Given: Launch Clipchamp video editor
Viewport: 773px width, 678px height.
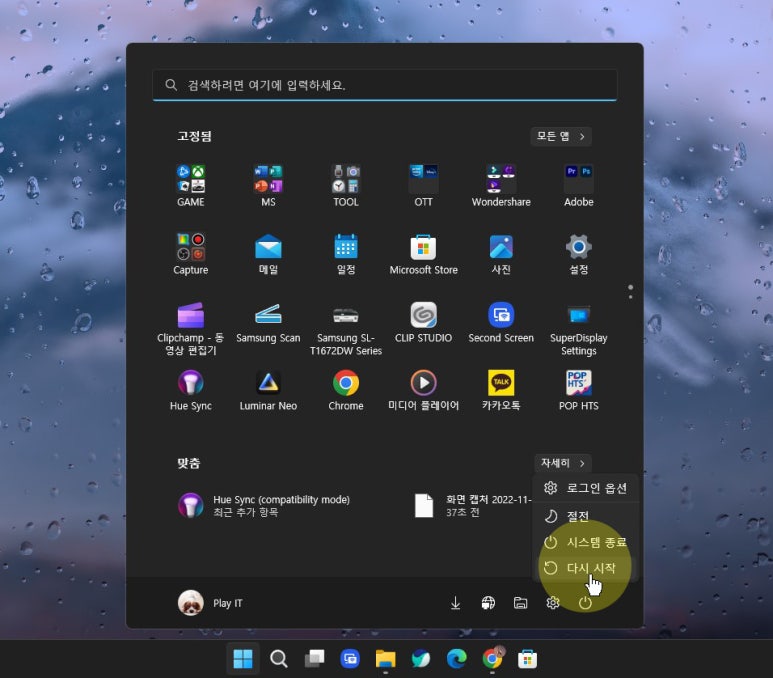Looking at the screenshot, I should (191, 328).
